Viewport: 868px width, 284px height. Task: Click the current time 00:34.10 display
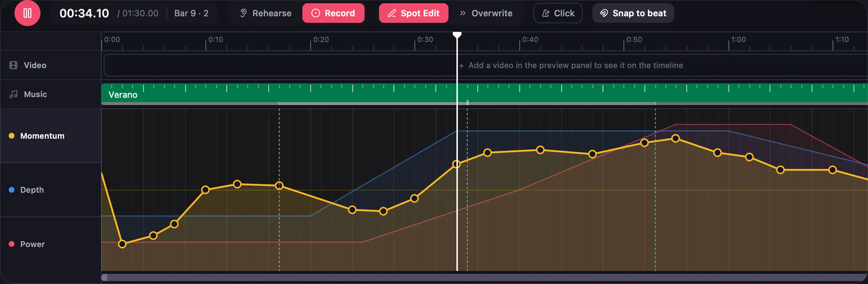pos(84,13)
